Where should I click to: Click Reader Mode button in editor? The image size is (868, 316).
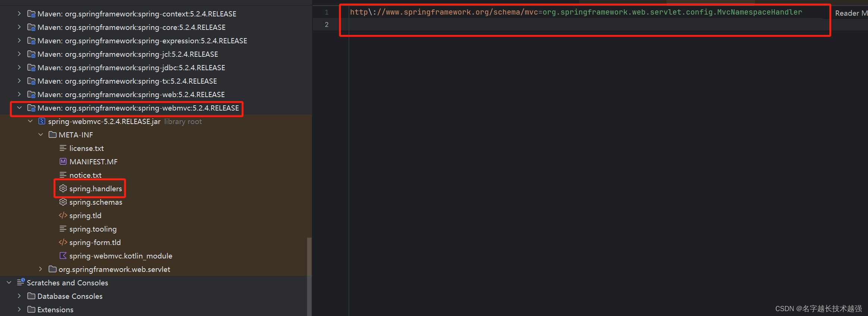[x=851, y=13]
